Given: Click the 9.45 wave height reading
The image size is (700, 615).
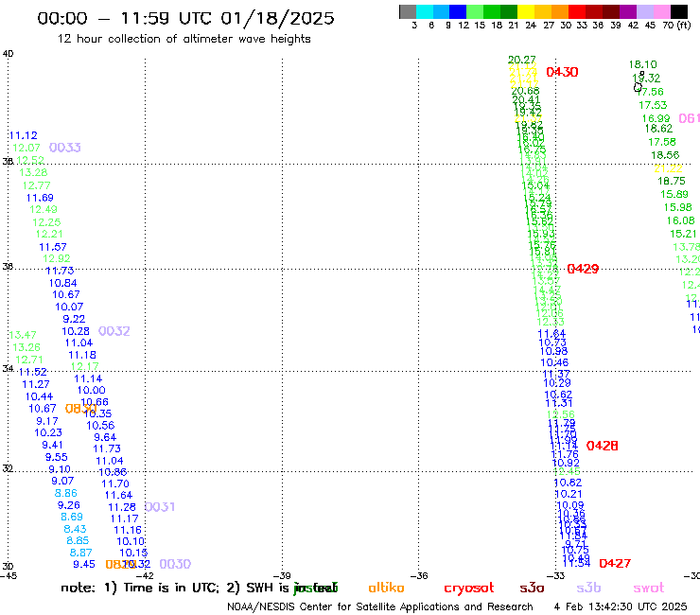Looking at the screenshot, I should tap(84, 565).
